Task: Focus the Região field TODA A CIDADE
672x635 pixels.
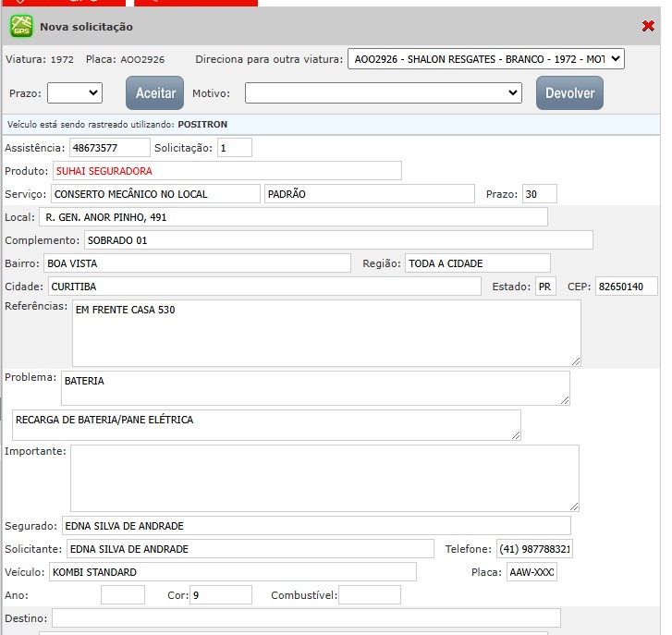Action: coord(477,263)
